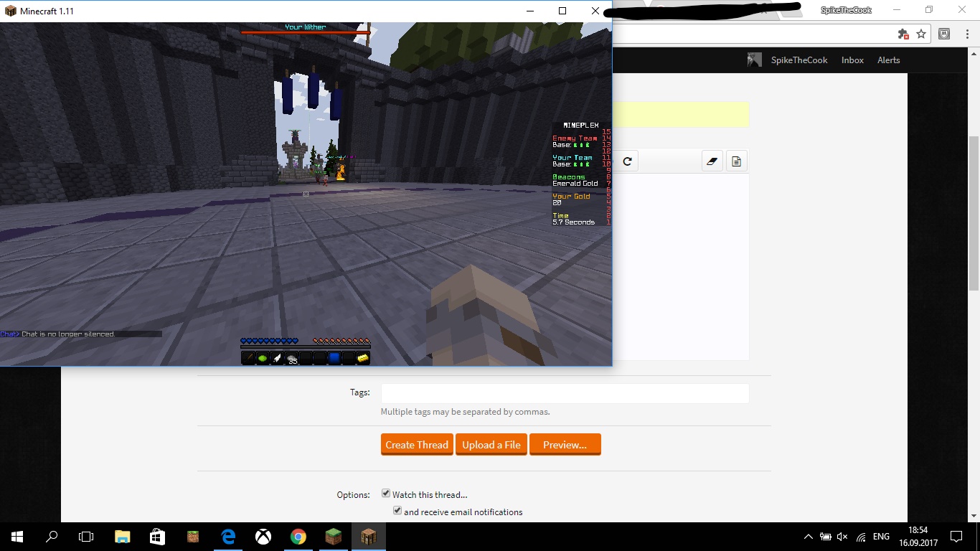This screenshot has height=551, width=980.
Task: Uncheck the Watch this thread checkbox
Action: point(386,494)
